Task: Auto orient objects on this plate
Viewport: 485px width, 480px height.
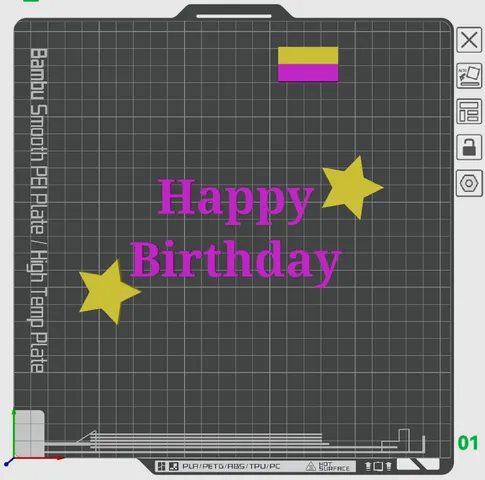Action: point(469,76)
